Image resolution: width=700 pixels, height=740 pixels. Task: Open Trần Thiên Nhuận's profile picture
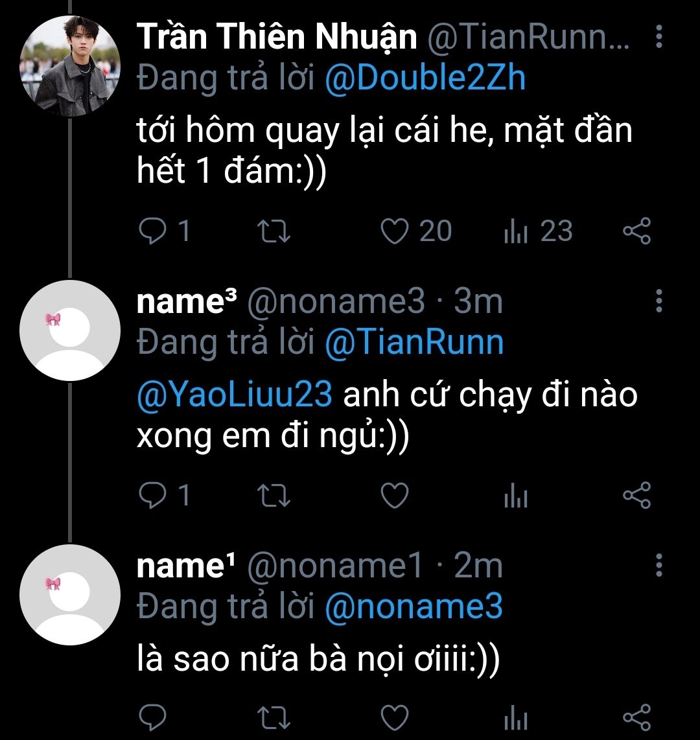70,67
